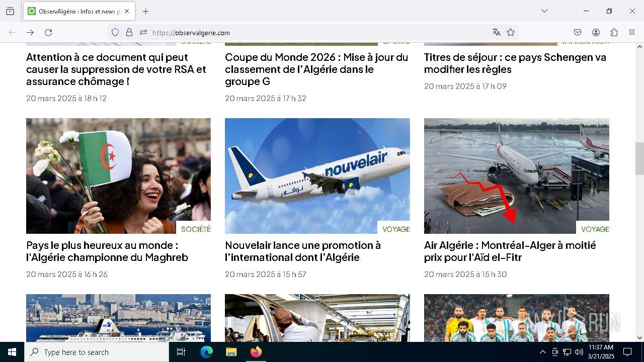Click the Type here to search box
Viewport: 644px width, 362px height.
point(97,352)
